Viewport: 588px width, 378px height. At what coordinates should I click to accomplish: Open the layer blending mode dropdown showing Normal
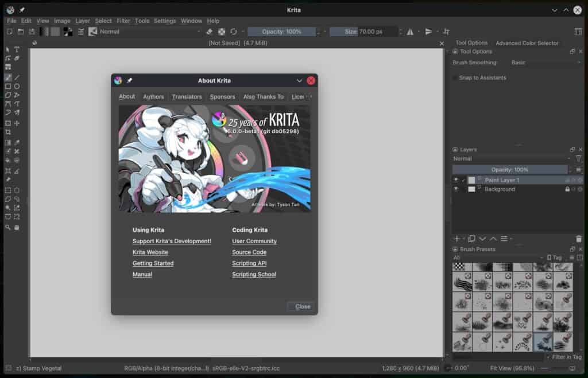coord(511,158)
